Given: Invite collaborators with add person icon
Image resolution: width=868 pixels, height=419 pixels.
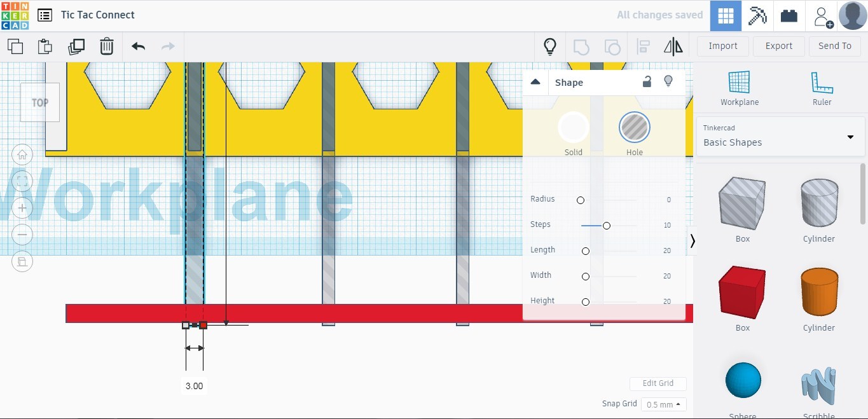Looking at the screenshot, I should 823,17.
